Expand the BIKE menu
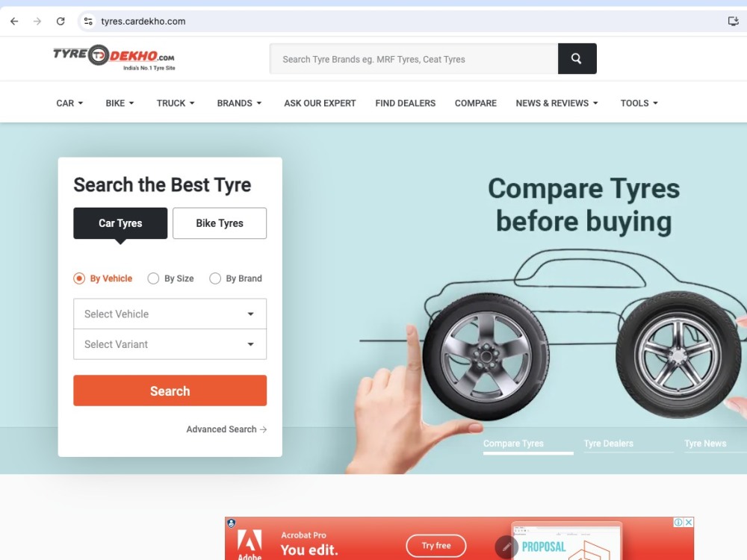 tap(120, 103)
